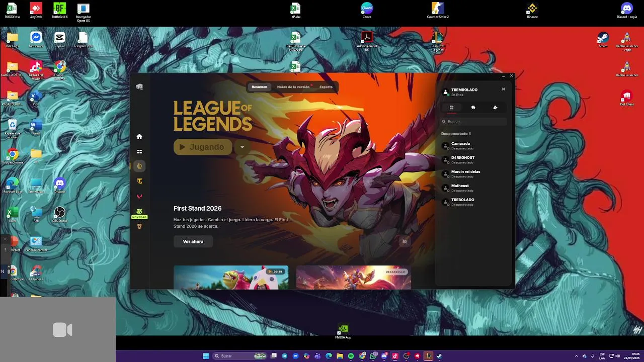
Task: Select friend Matheust in list
Action: tap(473, 188)
